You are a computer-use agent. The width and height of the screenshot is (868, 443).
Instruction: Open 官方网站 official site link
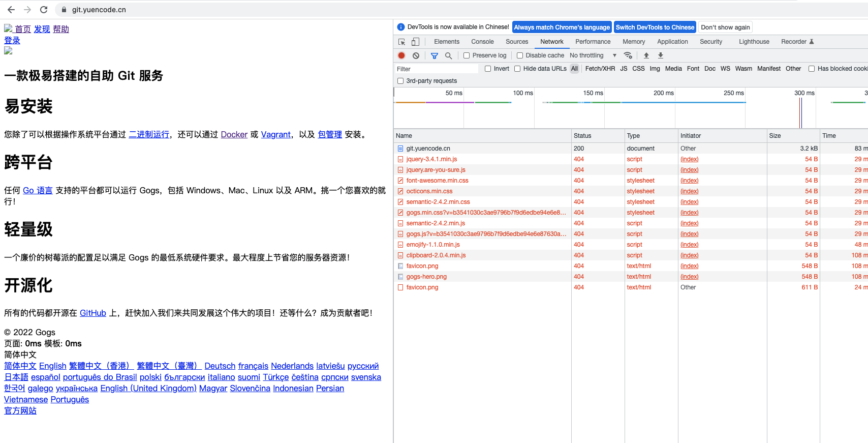pyautogui.click(x=20, y=410)
